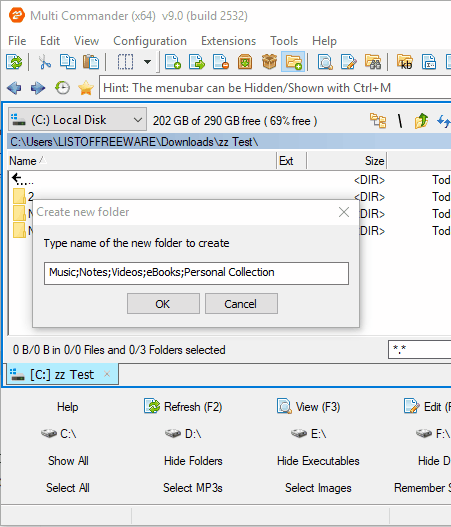
Task: Click the Refresh icon in the toolbar
Action: tap(14, 62)
